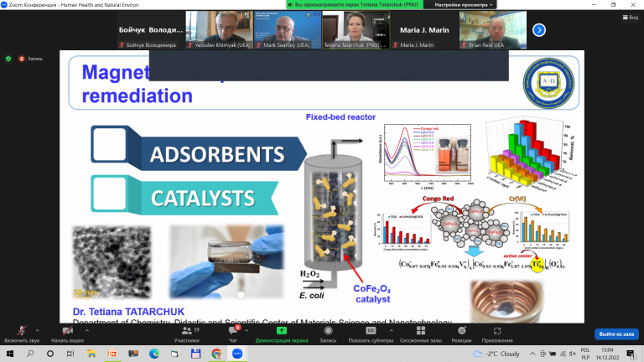Open the view settings (Настройки просмотра) dropdown
Screen dimensions: 644x362
point(463,5)
